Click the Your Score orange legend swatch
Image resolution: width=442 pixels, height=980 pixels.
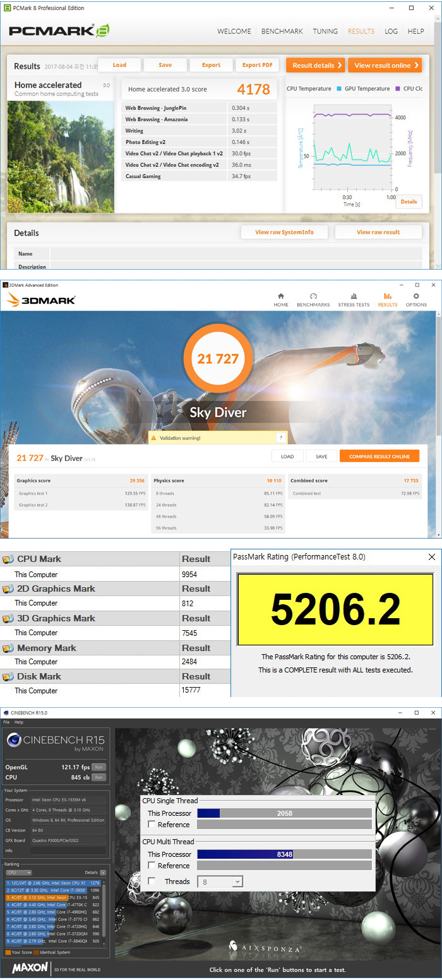click(x=7, y=952)
